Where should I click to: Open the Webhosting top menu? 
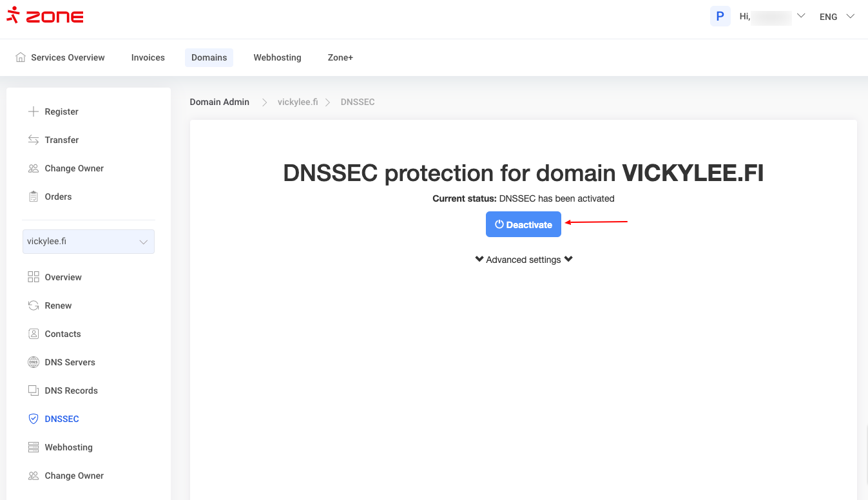pos(277,57)
